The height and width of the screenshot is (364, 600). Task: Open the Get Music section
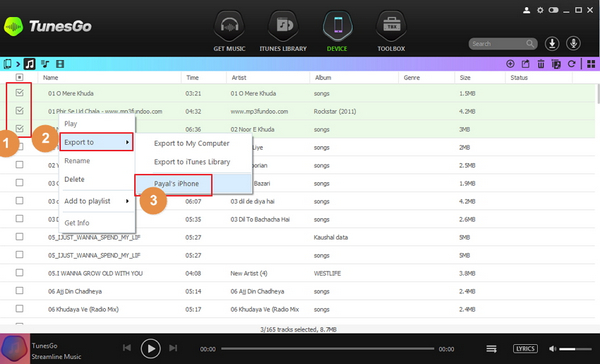point(229,32)
